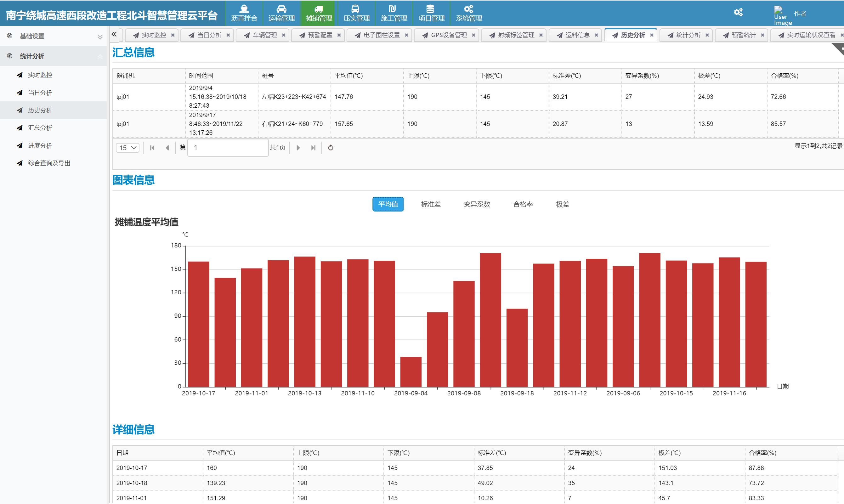Select the 平均值 chart button

pyautogui.click(x=388, y=204)
